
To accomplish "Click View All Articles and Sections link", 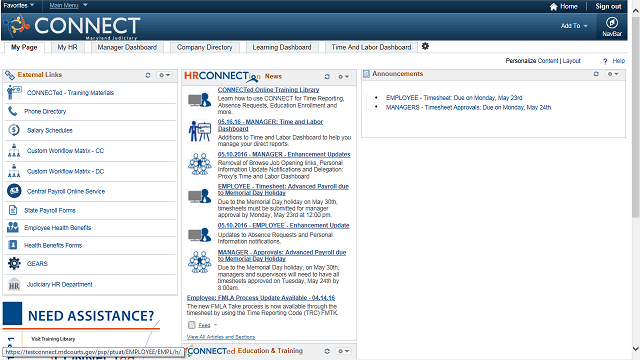I will point(221,337).
